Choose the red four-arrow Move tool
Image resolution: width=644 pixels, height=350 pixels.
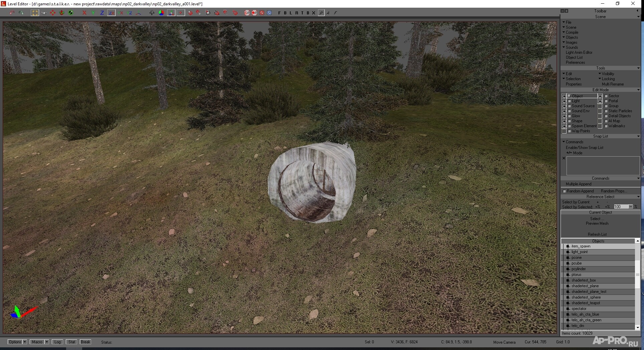pos(52,13)
